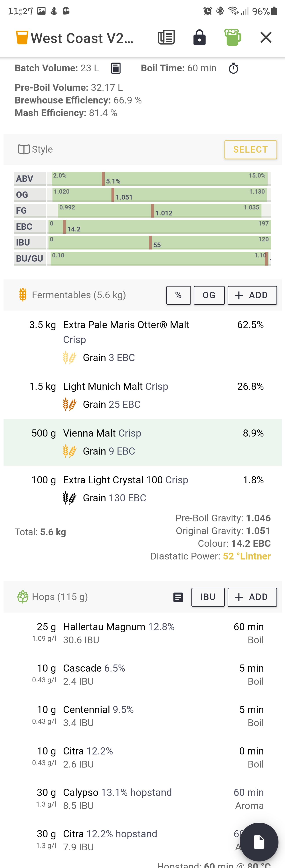
Task: Toggle fermentables OG mode
Action: tap(209, 295)
